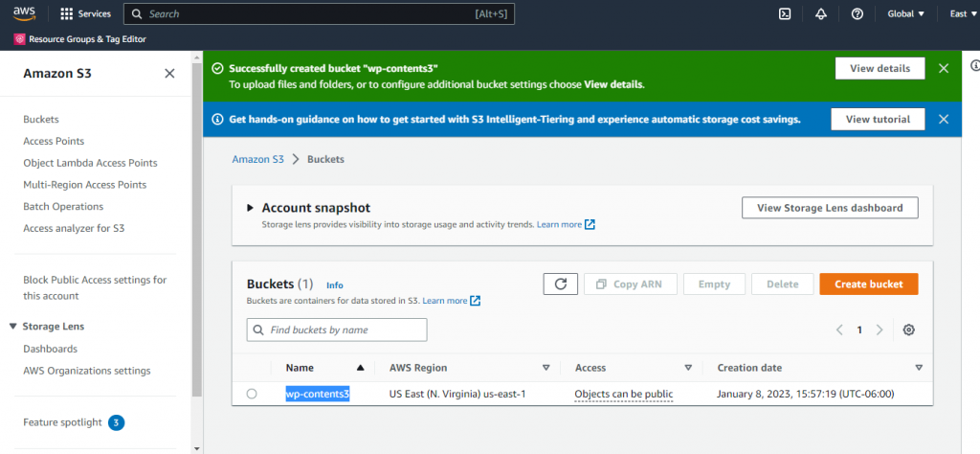Open Multi-Region Access Points
Image resolution: width=980 pixels, height=454 pixels.
click(85, 185)
